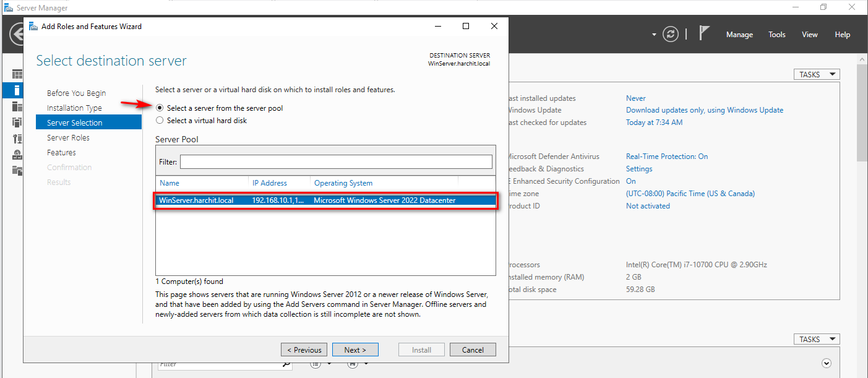Open the All Servers sidebar icon
This screenshot has width=868, height=378.
pos(17,106)
